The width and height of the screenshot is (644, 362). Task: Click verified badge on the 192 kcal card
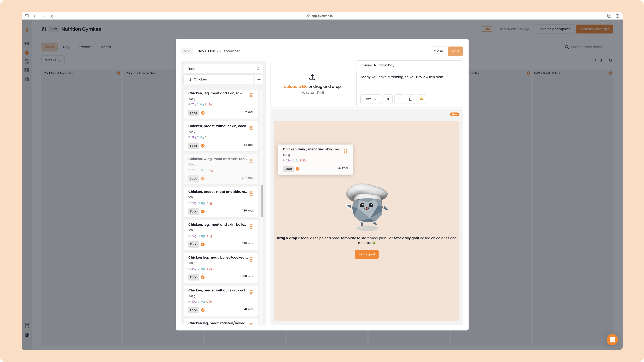pos(203,113)
